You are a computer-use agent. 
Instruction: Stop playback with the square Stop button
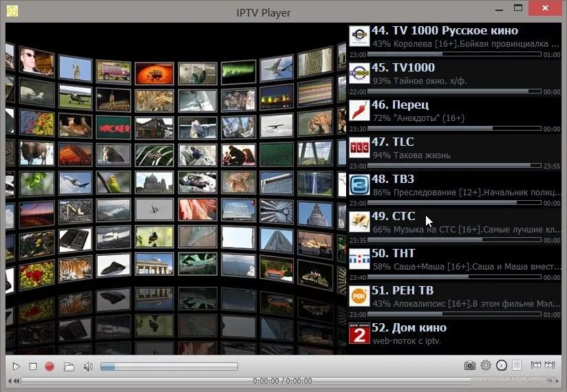33,367
